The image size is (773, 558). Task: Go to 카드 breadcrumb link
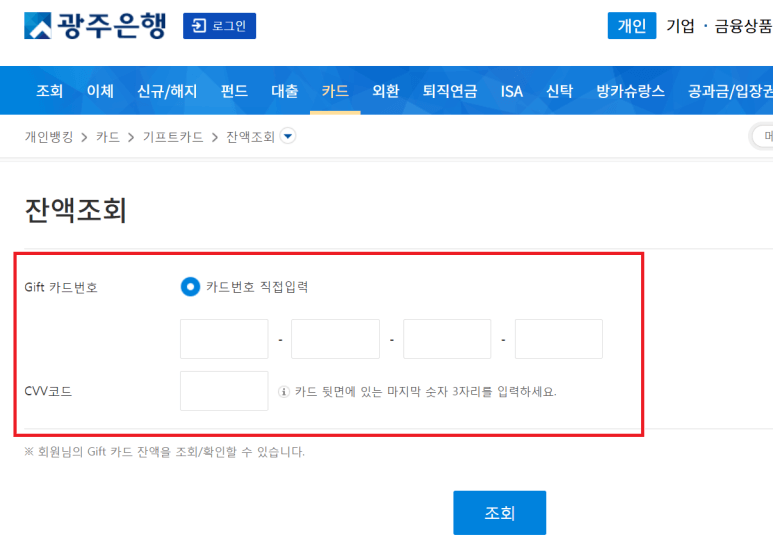click(x=108, y=137)
